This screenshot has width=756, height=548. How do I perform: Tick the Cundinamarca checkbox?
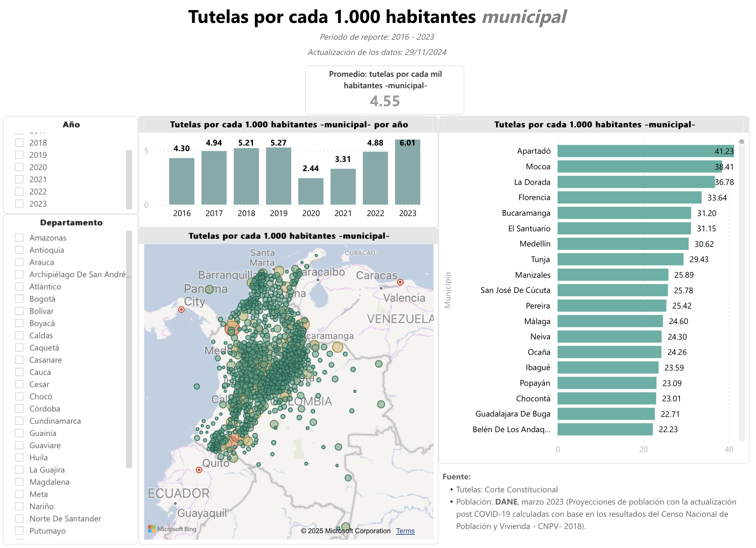coord(19,421)
